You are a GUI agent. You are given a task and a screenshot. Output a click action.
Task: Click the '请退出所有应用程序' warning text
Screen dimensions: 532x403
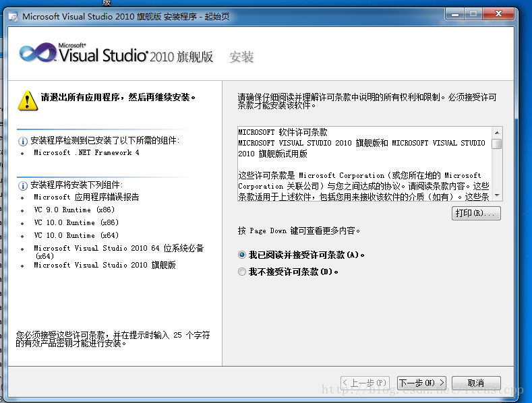coord(118,97)
